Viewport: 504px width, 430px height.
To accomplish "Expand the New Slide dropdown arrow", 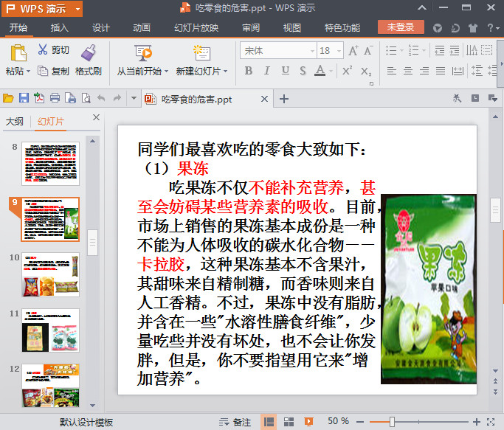I will [x=225, y=72].
